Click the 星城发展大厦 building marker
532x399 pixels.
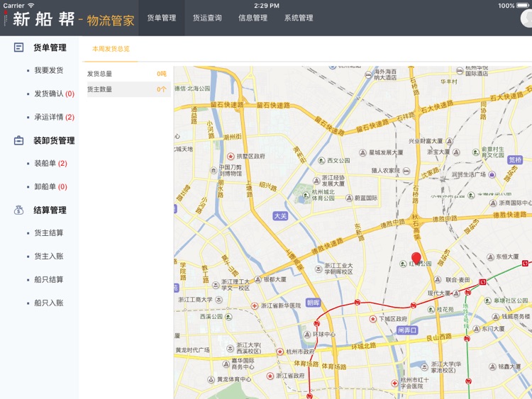(362, 152)
